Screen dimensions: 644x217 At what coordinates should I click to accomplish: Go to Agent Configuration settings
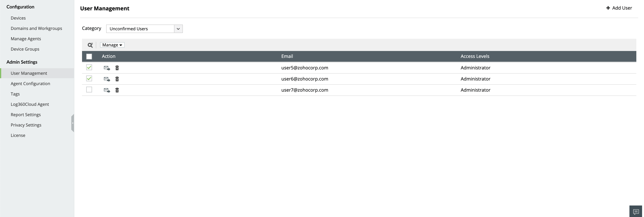point(30,84)
